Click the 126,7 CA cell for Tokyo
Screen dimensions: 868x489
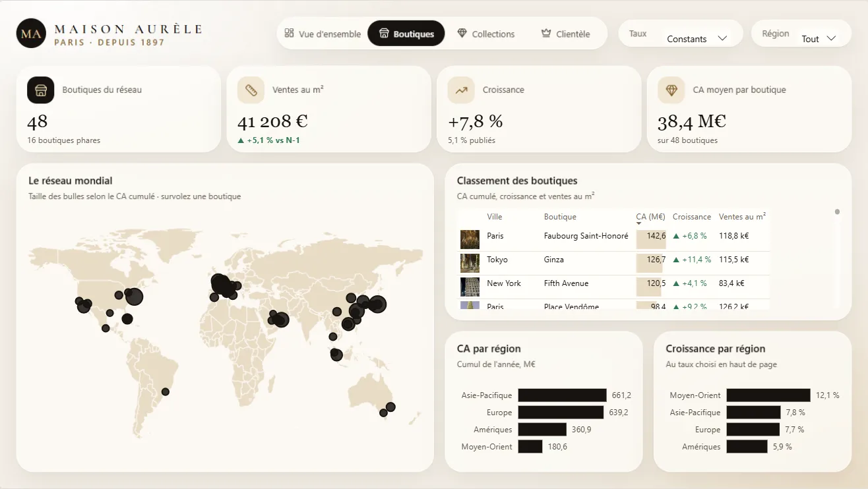click(x=652, y=263)
